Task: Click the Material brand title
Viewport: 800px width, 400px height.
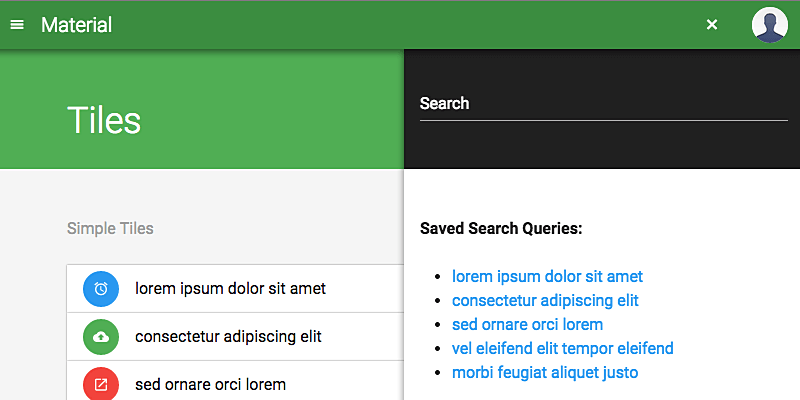Action: pyautogui.click(x=76, y=25)
